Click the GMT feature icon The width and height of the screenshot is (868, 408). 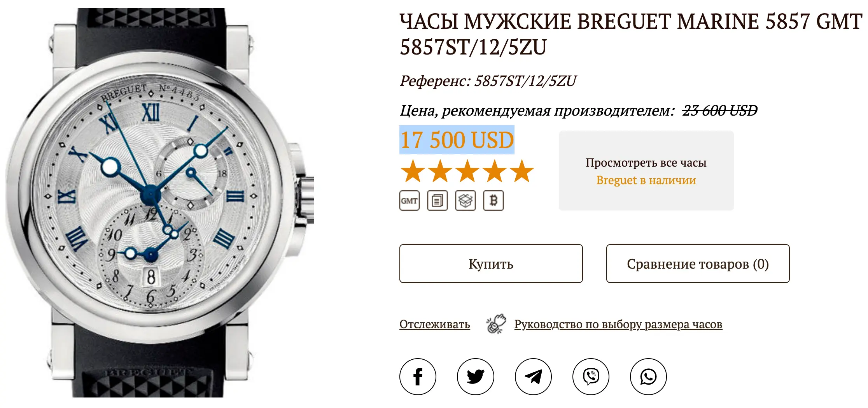pyautogui.click(x=409, y=200)
